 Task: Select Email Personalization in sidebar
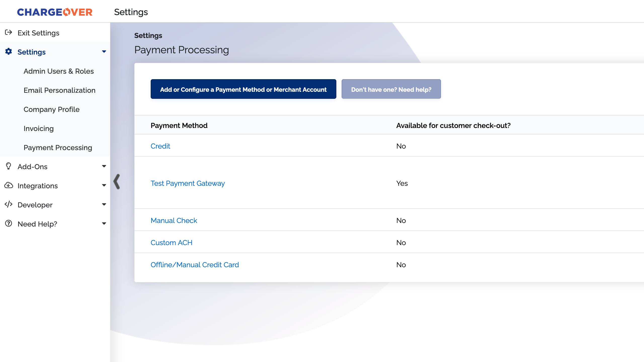click(60, 90)
